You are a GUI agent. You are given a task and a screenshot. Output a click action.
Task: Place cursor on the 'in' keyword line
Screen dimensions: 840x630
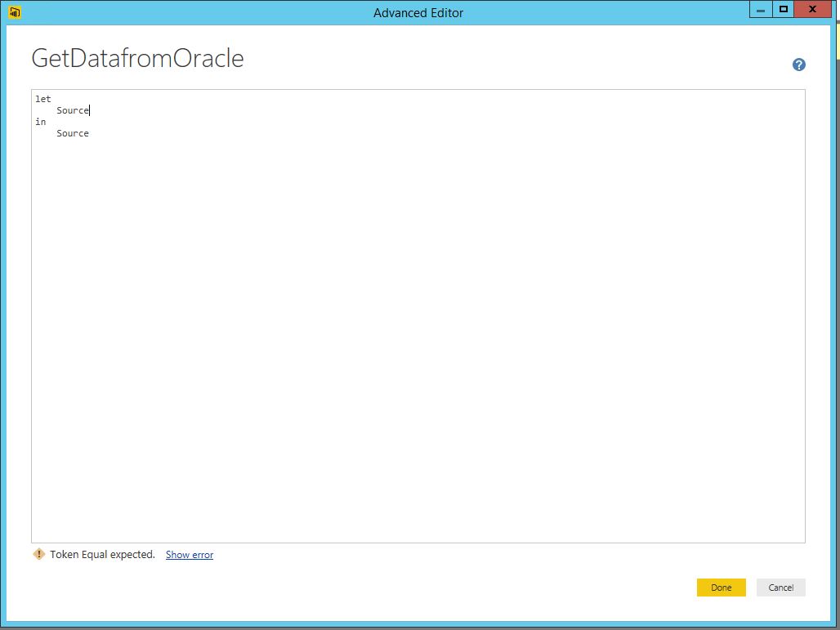tap(41, 122)
